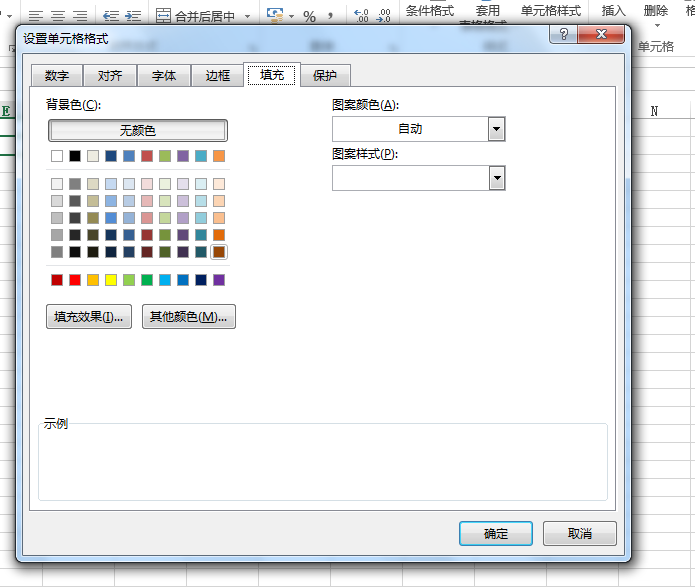The width and height of the screenshot is (695, 587).
Task: Close the 设置单元格格式 dialog
Action: pyautogui.click(x=601, y=34)
